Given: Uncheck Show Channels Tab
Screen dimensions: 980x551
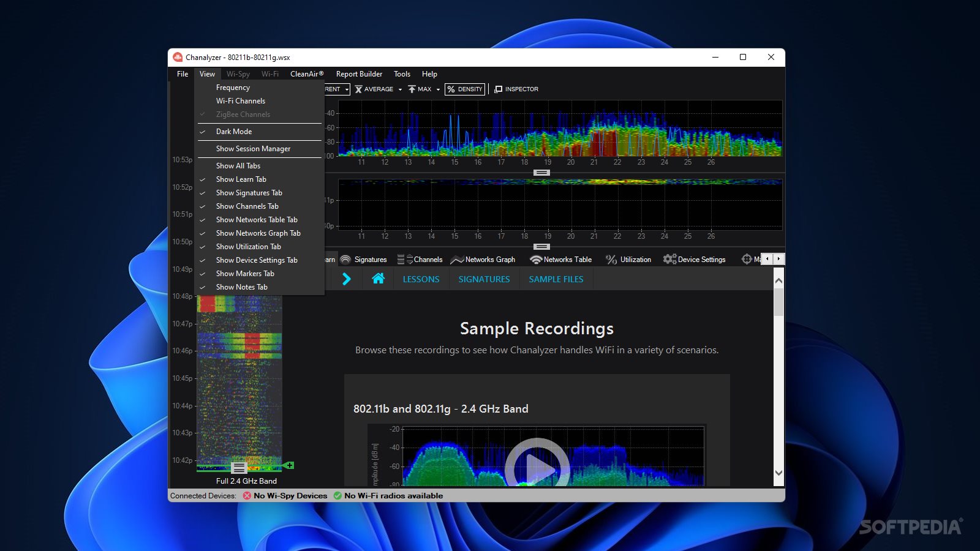Looking at the screenshot, I should (x=260, y=206).
